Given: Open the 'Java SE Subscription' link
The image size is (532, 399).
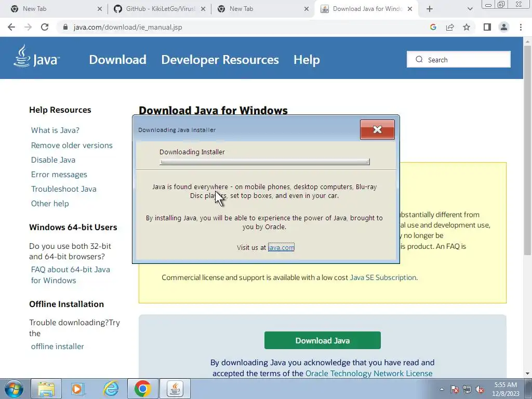Looking at the screenshot, I should pyautogui.click(x=383, y=277).
